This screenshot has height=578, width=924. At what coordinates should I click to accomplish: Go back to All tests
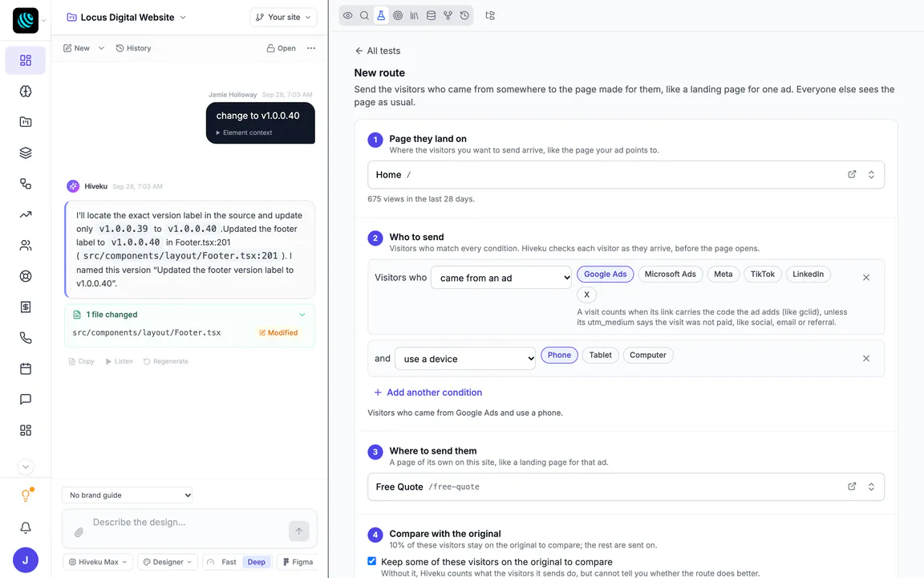[377, 51]
